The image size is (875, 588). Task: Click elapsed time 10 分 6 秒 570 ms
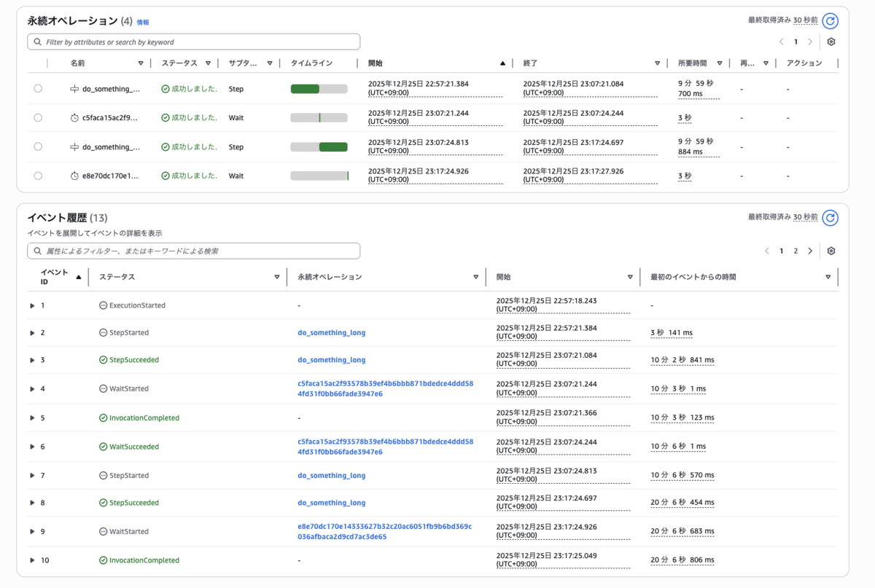(x=682, y=475)
